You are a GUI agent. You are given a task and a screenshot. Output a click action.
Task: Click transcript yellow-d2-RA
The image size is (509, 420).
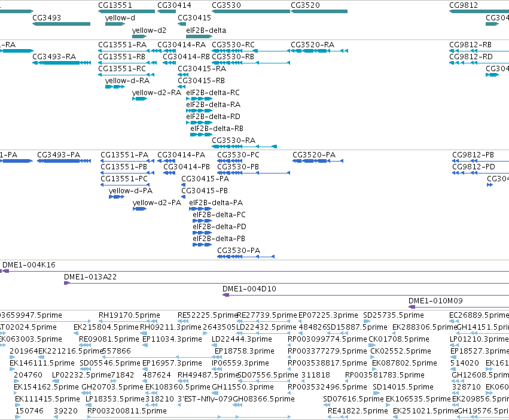157,93
